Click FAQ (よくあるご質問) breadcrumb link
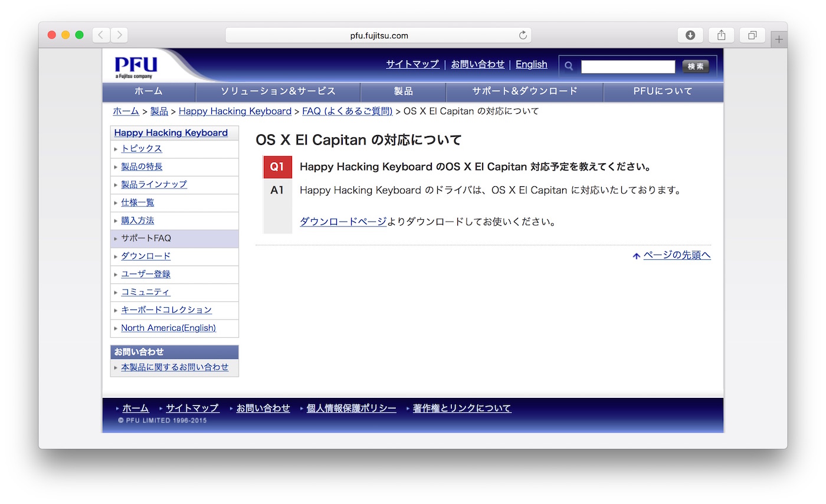This screenshot has height=504, width=826. coord(348,111)
